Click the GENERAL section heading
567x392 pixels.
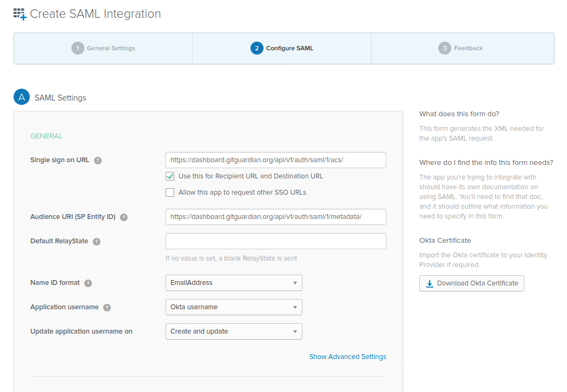[x=47, y=136]
